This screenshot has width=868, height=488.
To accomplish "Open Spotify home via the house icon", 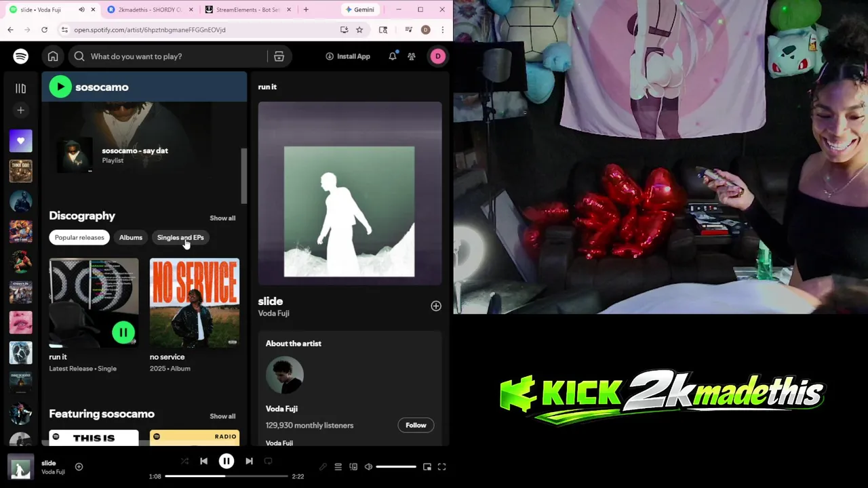I will tap(53, 56).
